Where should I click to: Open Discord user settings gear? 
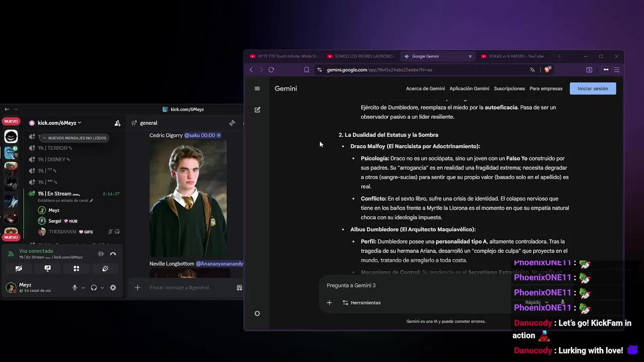pos(113,288)
